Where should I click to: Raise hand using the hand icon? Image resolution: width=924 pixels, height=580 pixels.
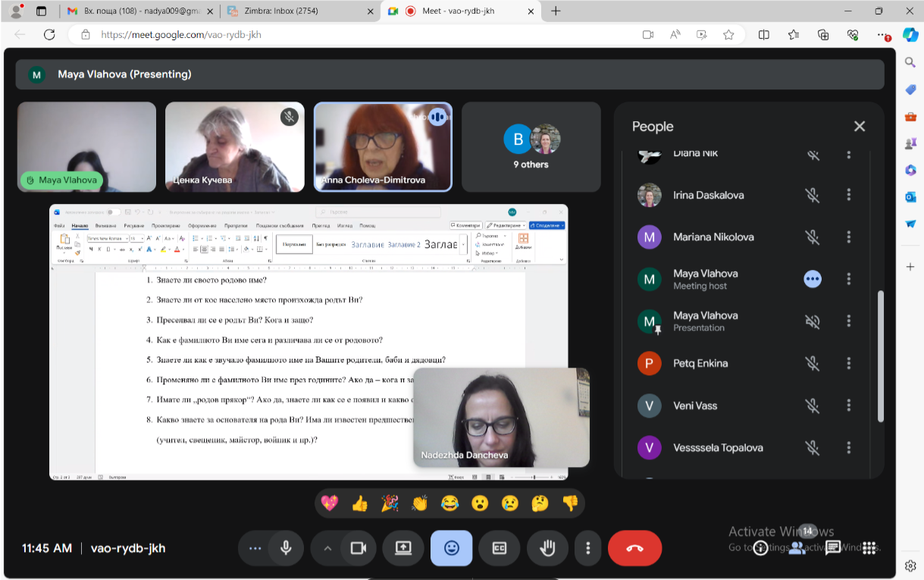[547, 548]
